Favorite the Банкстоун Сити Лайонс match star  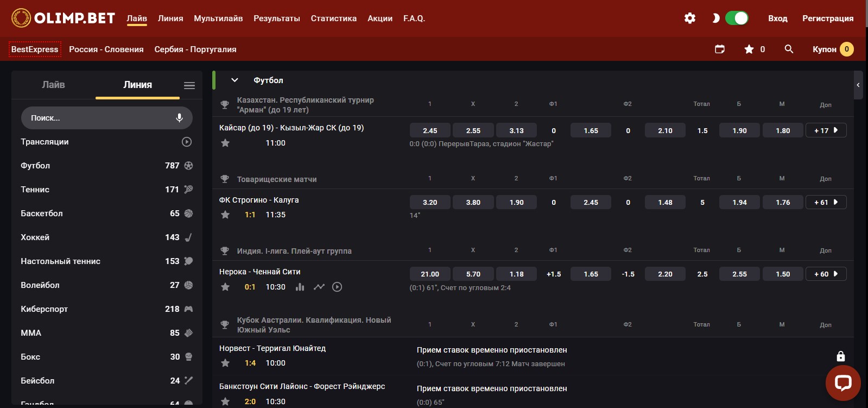pos(225,401)
